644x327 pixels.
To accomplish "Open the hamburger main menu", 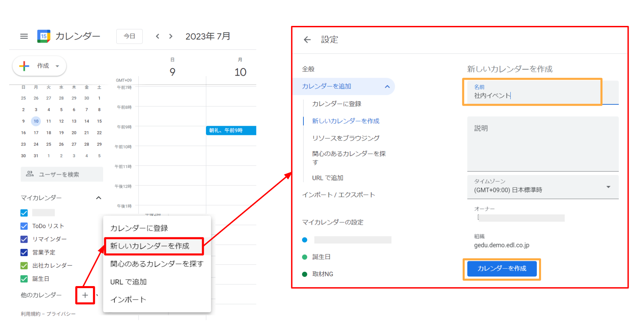I will 24,36.
